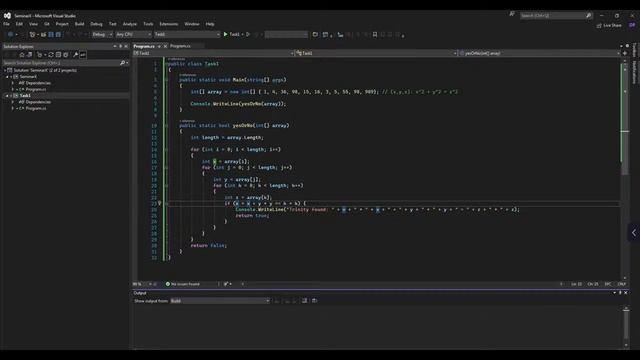This screenshot has height=360, width=640.
Task: Expand Dependencies under Seminar3 project
Action: (x=13, y=83)
